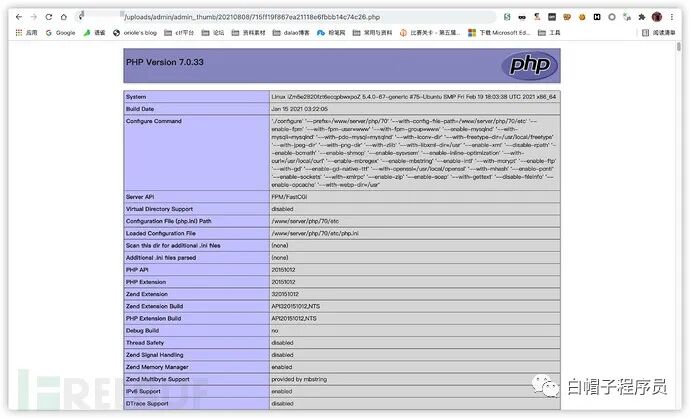Click the brown mask extension icon
Image resolution: width=690 pixels, height=418 pixels.
coord(567,17)
